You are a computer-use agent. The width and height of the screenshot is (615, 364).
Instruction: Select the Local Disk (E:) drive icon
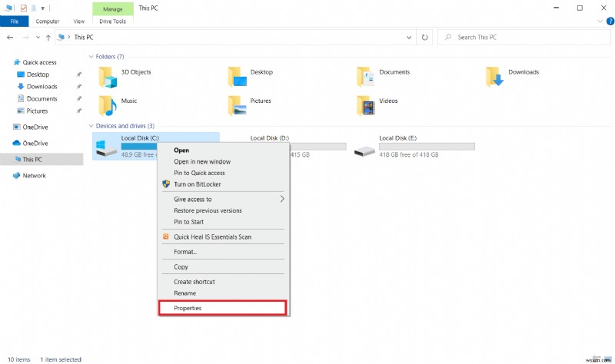pos(364,151)
